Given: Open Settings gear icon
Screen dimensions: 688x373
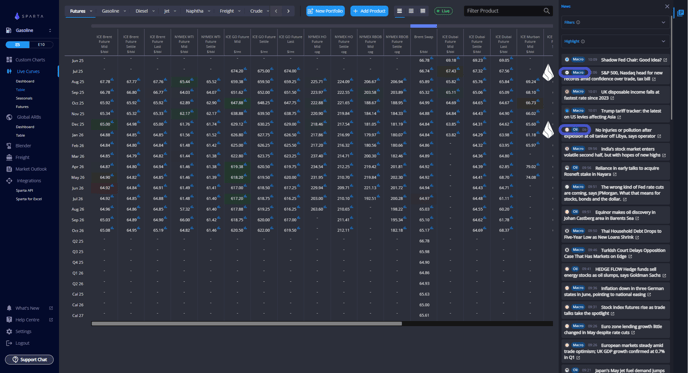Looking at the screenshot, I should pyautogui.click(x=9, y=331).
